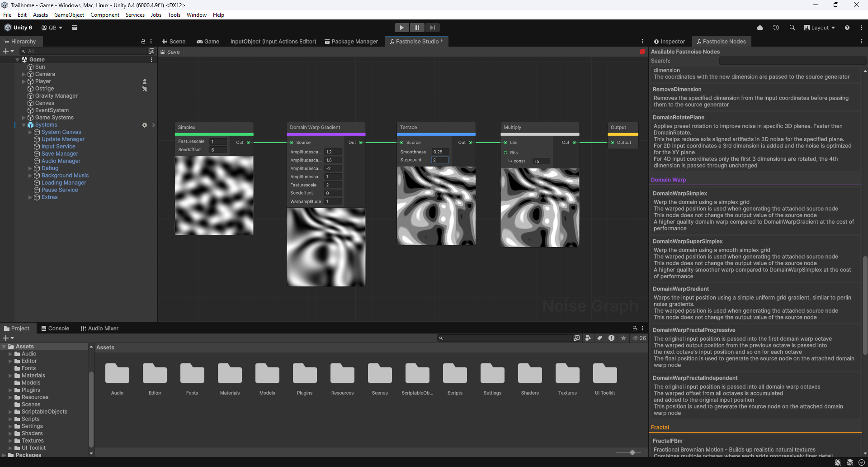This screenshot has height=467, width=868.
Task: Toggle the Hierarchy panel lock
Action: pos(143,41)
